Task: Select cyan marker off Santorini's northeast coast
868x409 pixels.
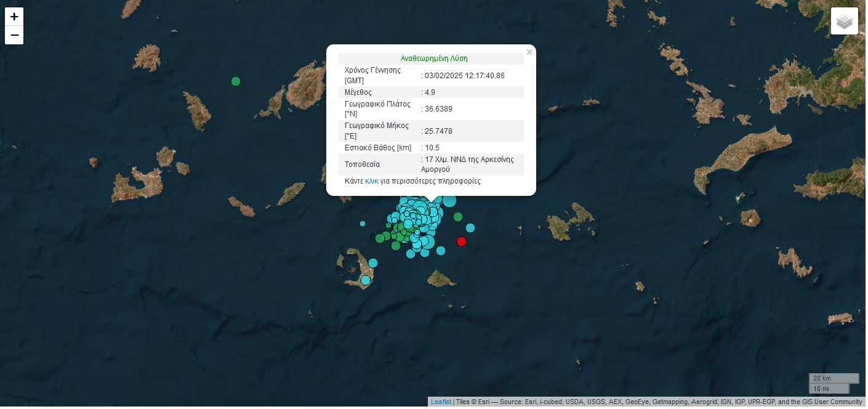Action: click(373, 263)
